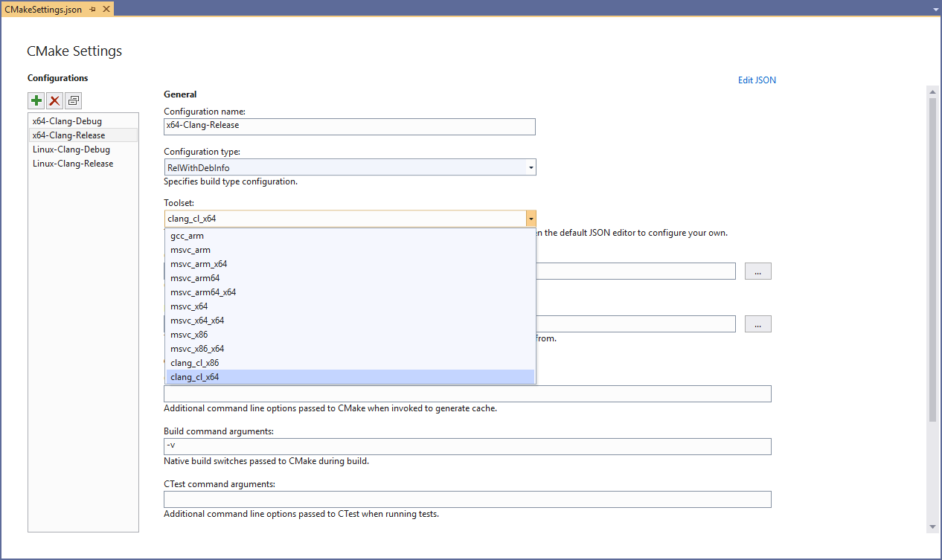Collapse the Toolset dropdown arrow
Viewport: 942px width, 560px height.
(x=530, y=218)
